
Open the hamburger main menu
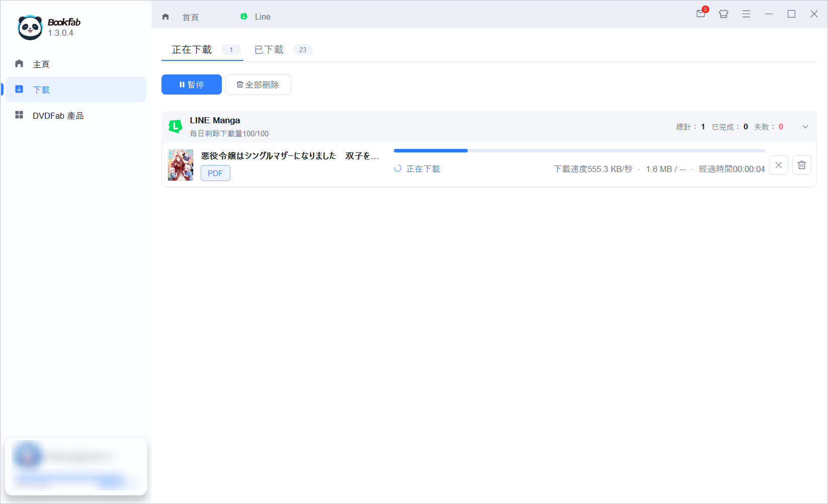coord(746,14)
